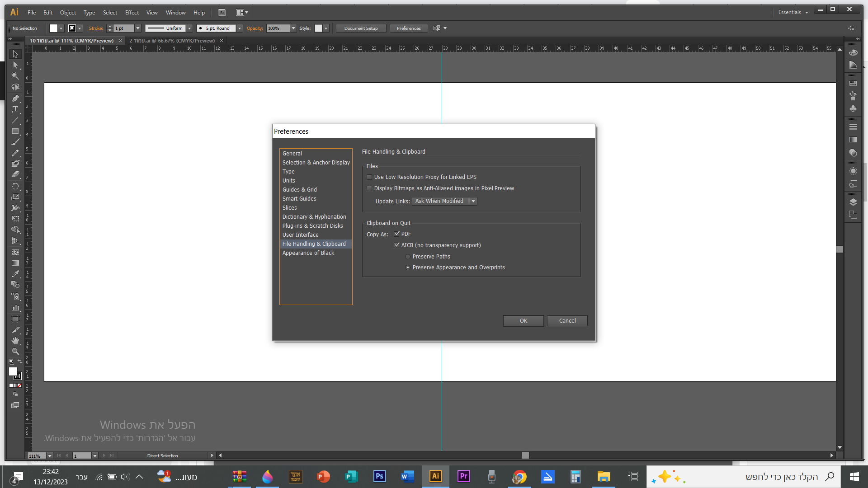
Task: Select the Eyedropper tool
Action: coord(15,274)
